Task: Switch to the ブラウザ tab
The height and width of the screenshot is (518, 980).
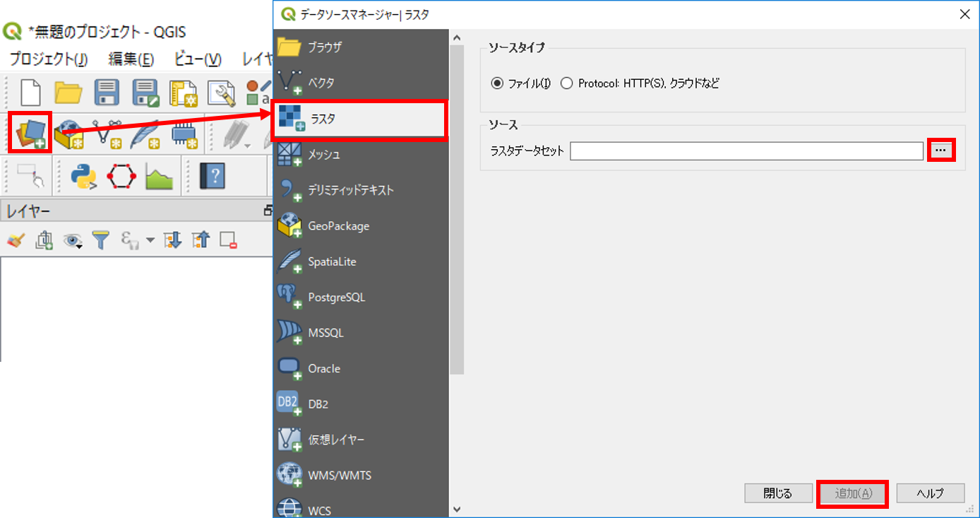Action: 361,47
